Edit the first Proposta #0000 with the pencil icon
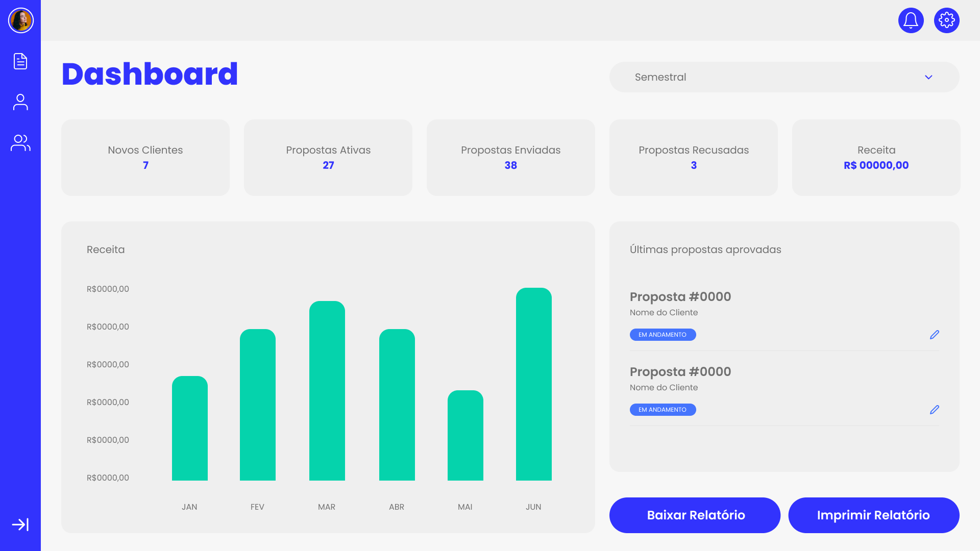 [935, 334]
